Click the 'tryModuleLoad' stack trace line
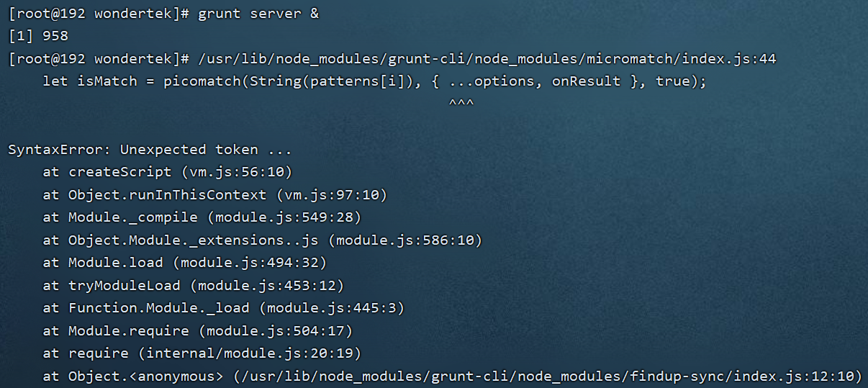Viewport: 868px width, 388px height. coord(194,286)
